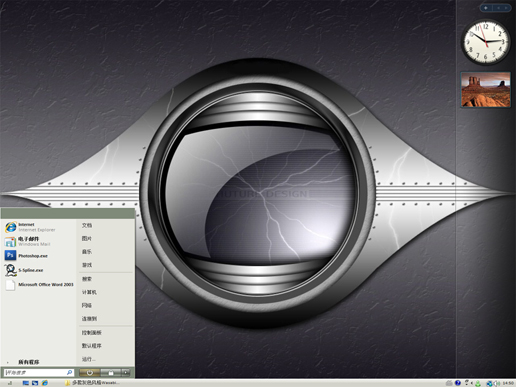Click the desert slideshow gadget picture
Image resolution: width=516 pixels, height=387 pixels.
(x=486, y=90)
